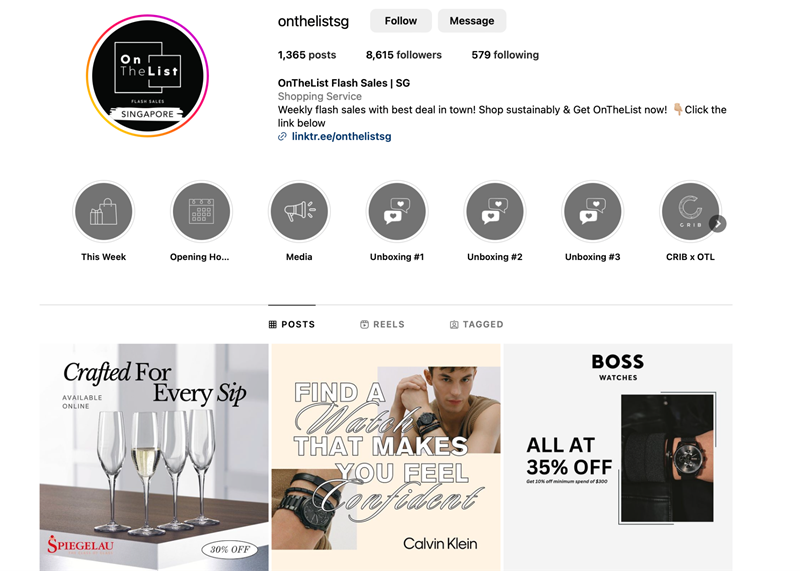View the OnTheList profile picture story
Image resolution: width=800 pixels, height=571 pixels.
coord(147,76)
